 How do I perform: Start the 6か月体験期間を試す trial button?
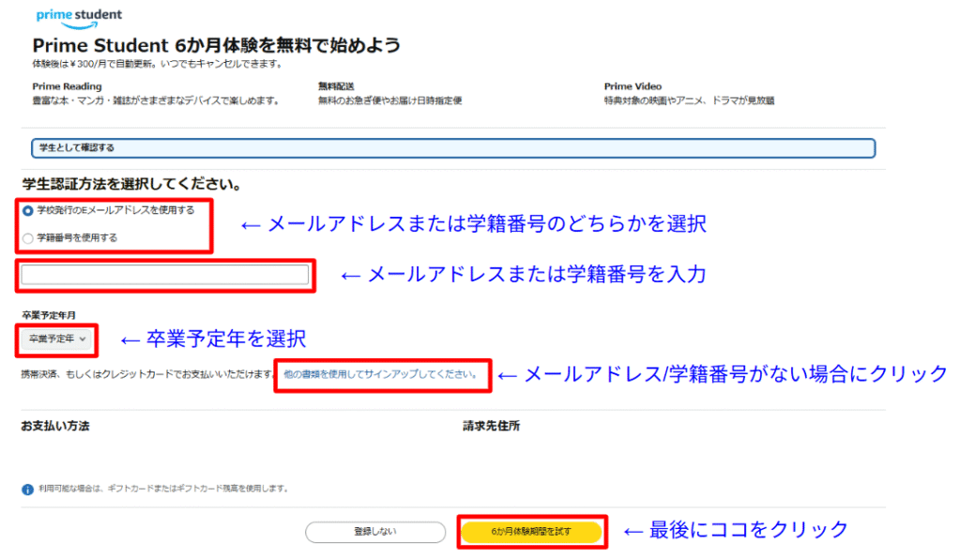click(531, 532)
